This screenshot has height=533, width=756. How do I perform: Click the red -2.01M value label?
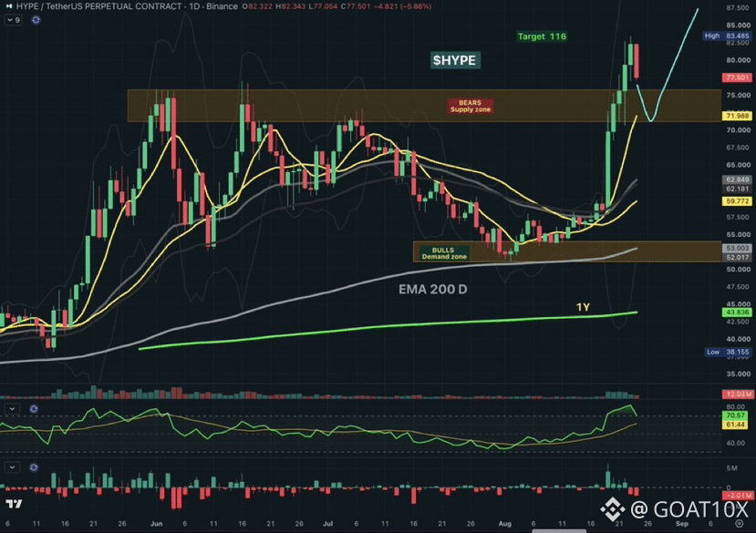pyautogui.click(x=738, y=496)
